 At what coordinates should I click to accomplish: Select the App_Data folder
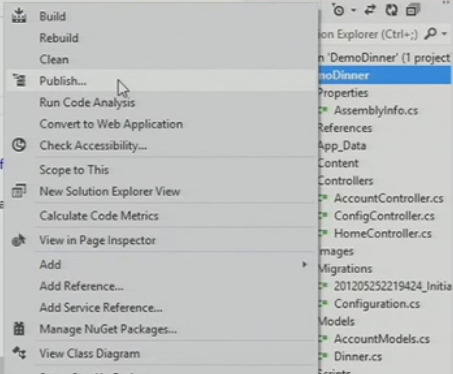342,146
